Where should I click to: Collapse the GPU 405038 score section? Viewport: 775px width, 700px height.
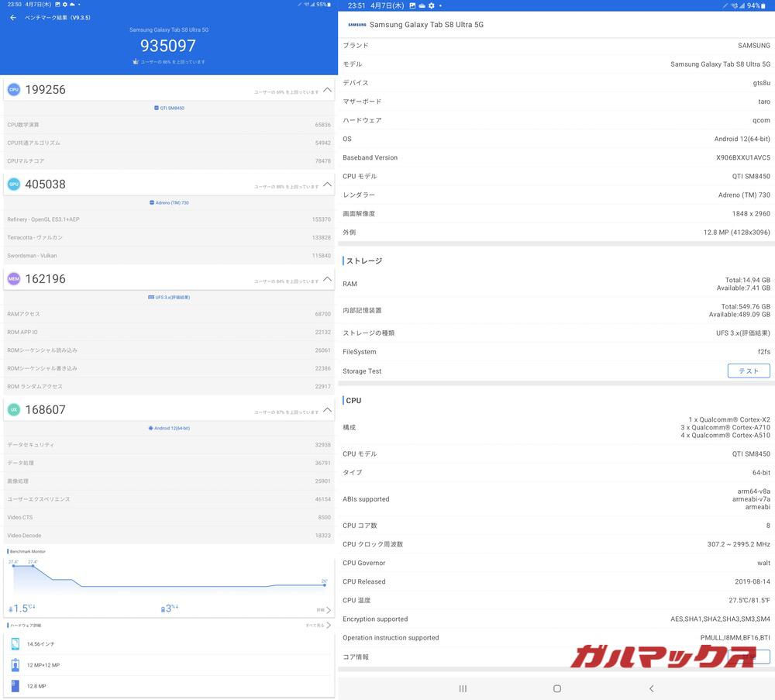pyautogui.click(x=329, y=184)
